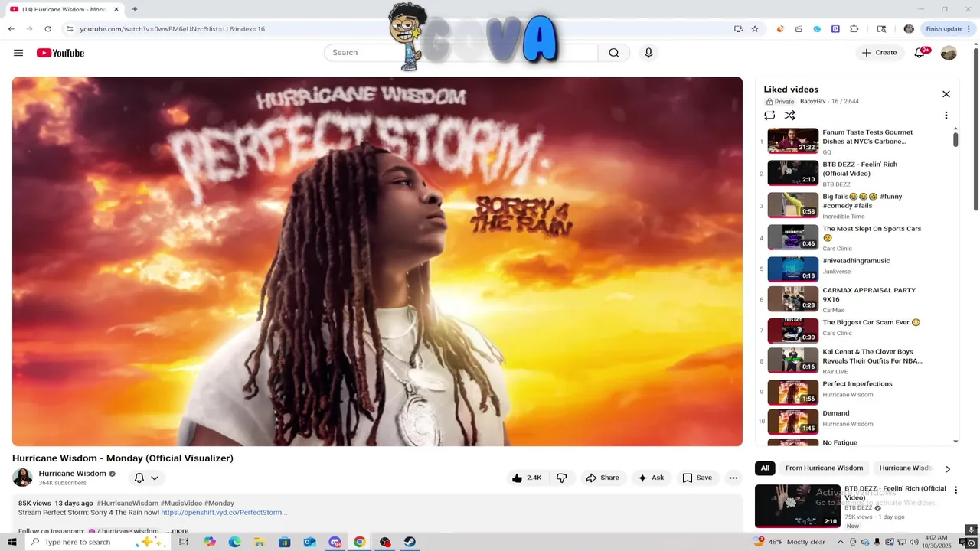Open #HurricaneWisdom hashtag link
Image resolution: width=980 pixels, height=551 pixels.
pyautogui.click(x=127, y=504)
